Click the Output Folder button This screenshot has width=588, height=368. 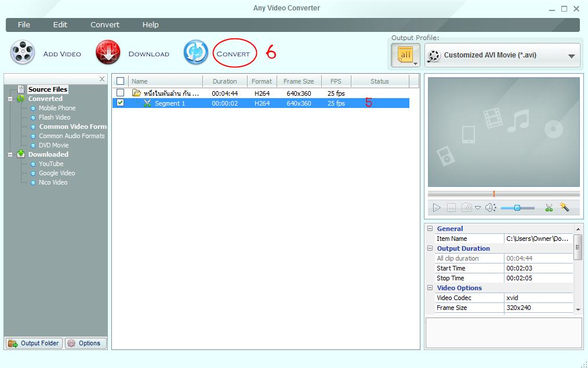[x=34, y=343]
